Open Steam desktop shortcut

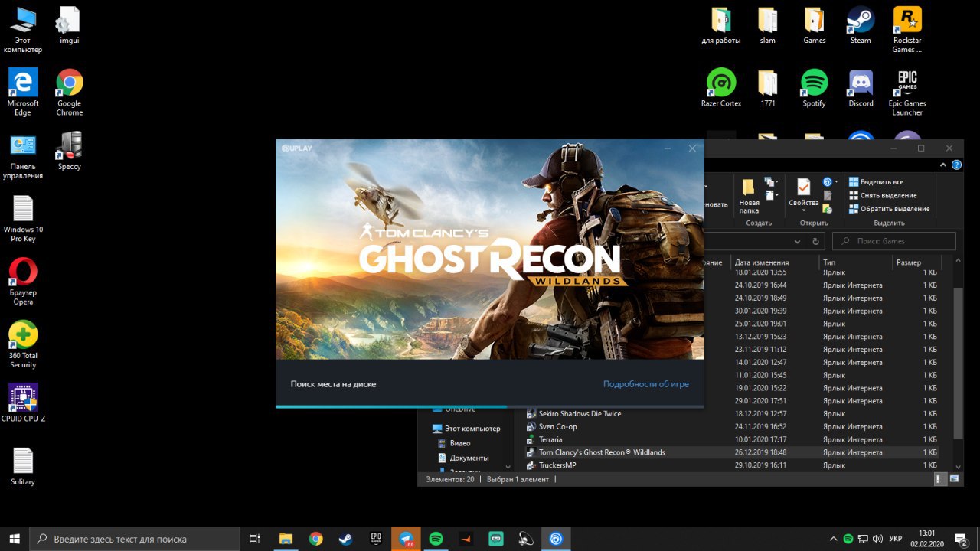pos(861,25)
